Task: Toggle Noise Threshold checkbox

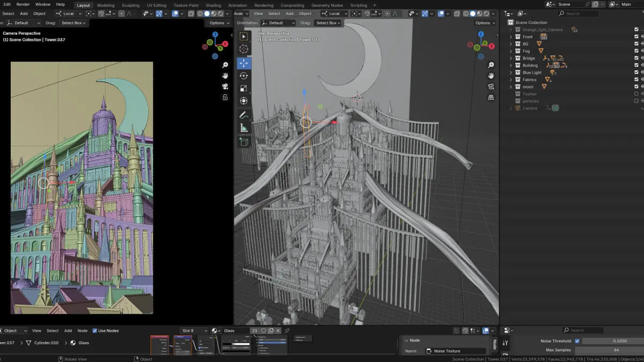Action: 577,341
